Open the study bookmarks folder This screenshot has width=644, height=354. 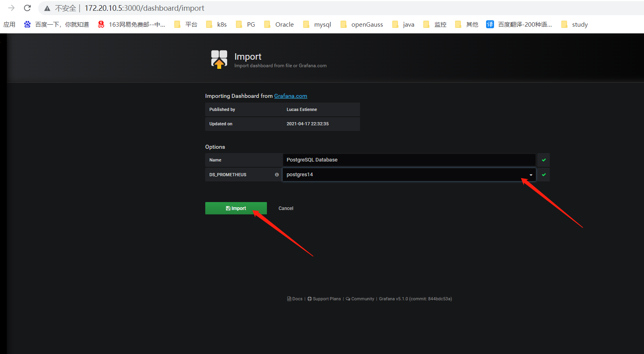pos(574,25)
